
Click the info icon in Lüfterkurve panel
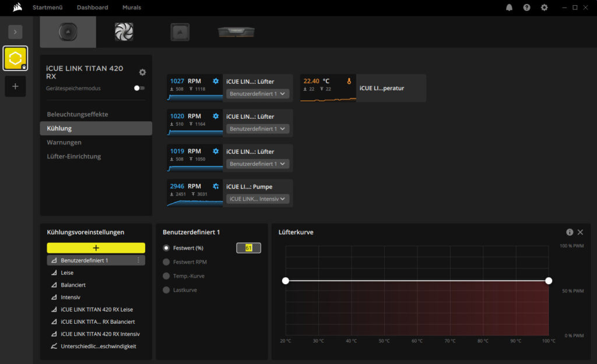(570, 232)
